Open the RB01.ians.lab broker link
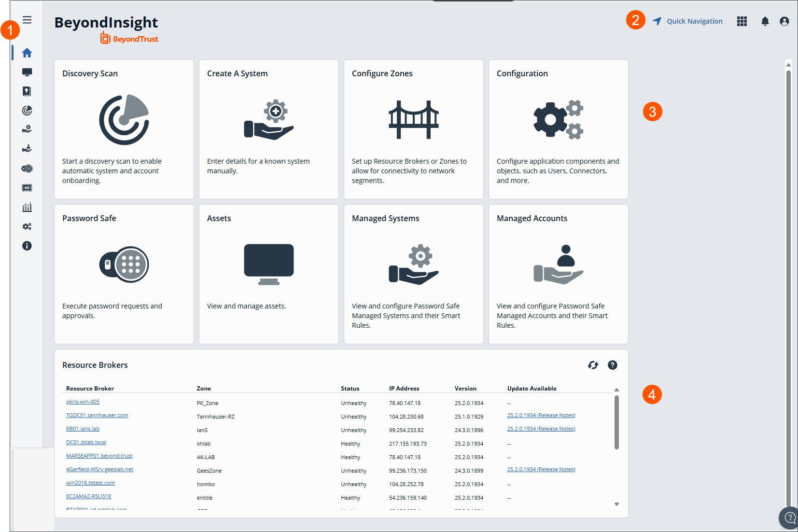The height and width of the screenshot is (532, 798). (x=83, y=429)
